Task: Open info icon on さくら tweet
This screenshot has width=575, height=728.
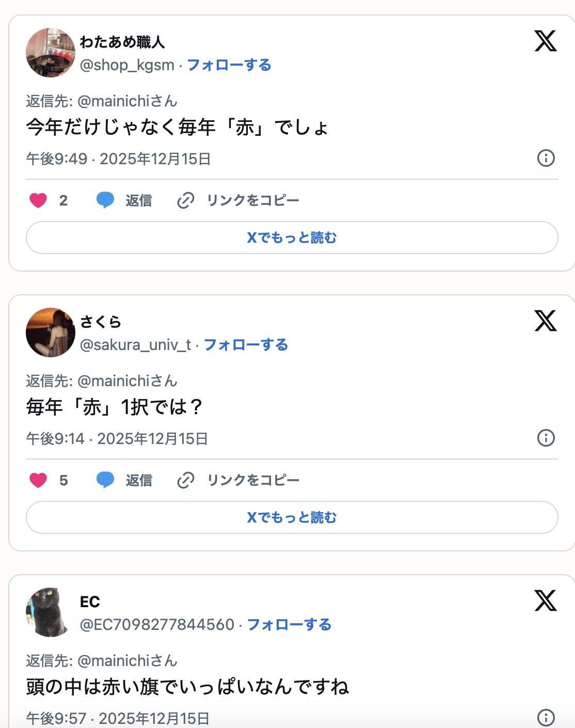Action: pos(546,438)
